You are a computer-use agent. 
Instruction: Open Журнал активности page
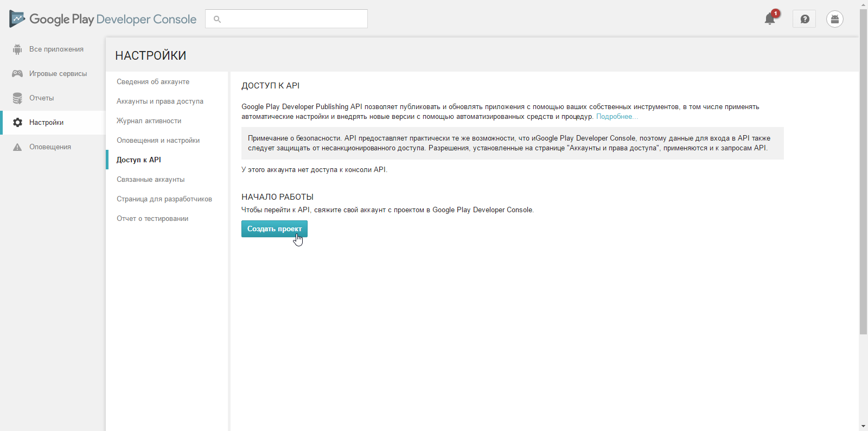[149, 121]
